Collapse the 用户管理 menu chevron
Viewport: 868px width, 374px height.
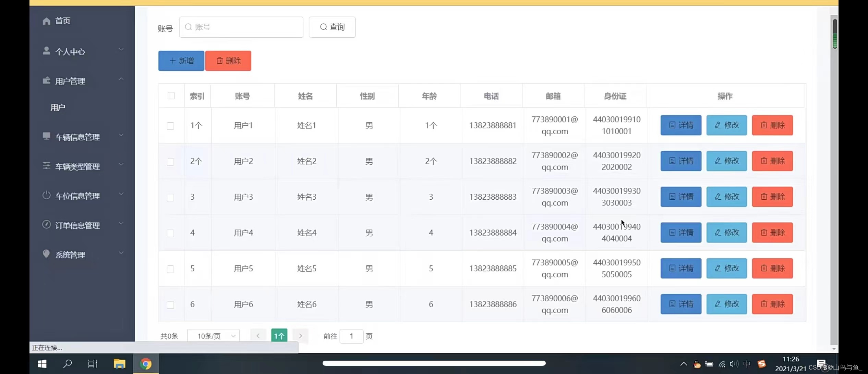[x=121, y=79]
